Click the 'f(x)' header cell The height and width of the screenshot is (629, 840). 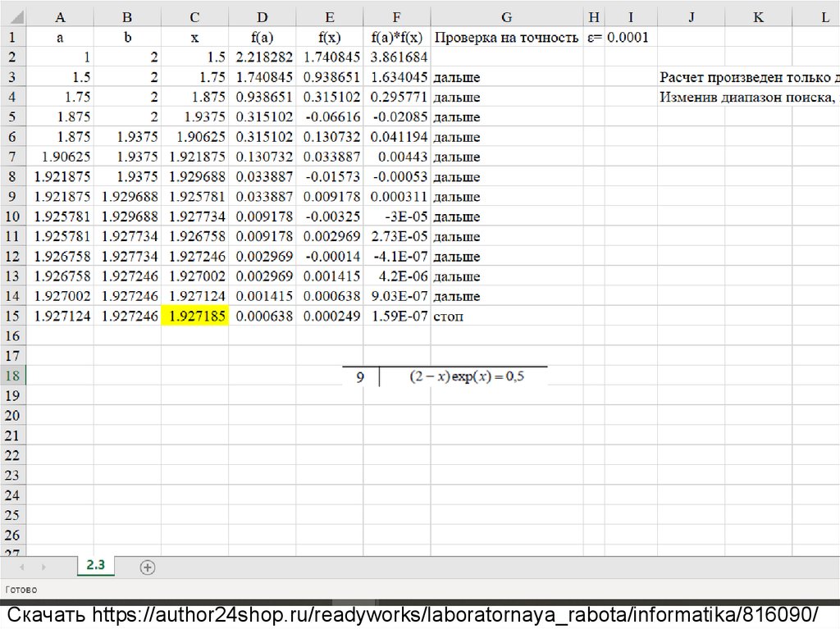tap(330, 38)
